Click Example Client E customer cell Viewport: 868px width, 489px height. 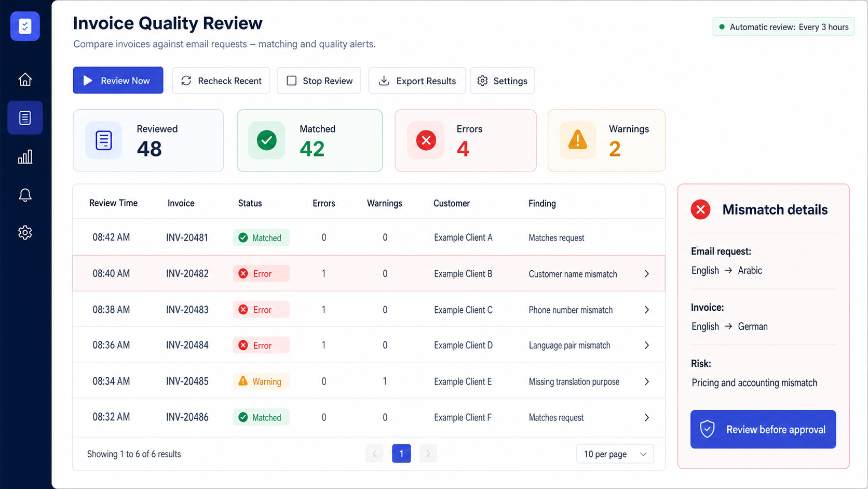[x=463, y=381]
